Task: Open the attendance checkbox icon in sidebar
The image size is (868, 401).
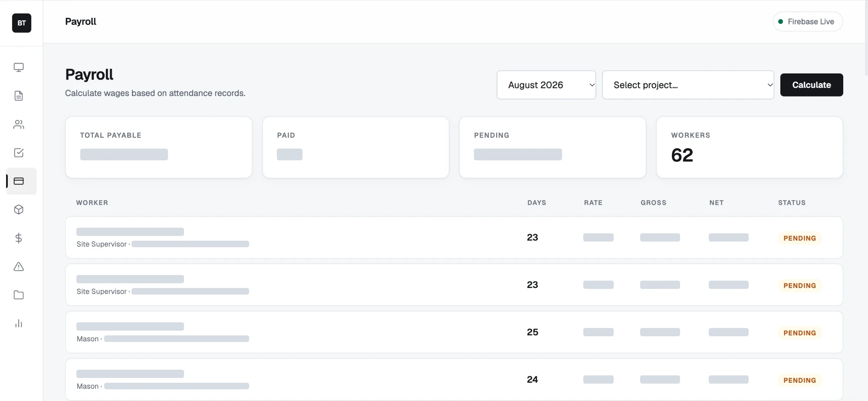Action: coord(19,152)
